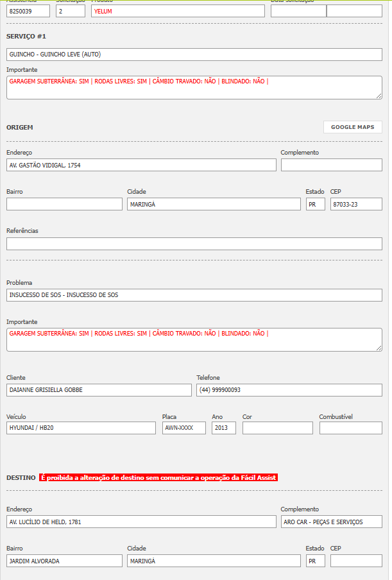The width and height of the screenshot is (392, 580).
Task: Click destination address Av. Lucílio de Held
Action: click(141, 522)
